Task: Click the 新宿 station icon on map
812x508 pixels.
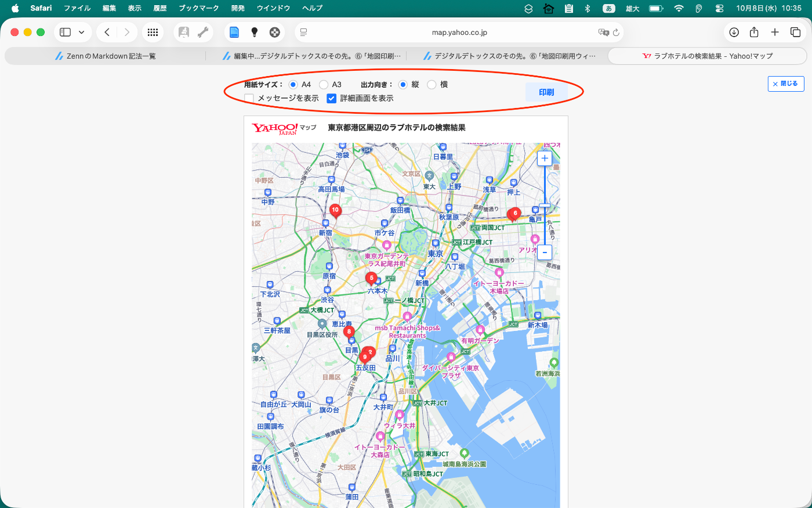Action: pos(325,224)
